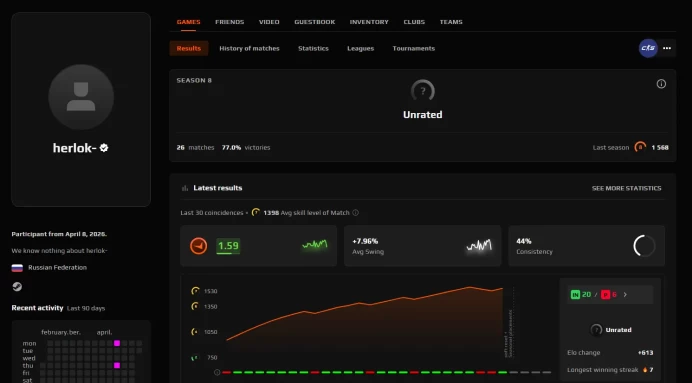Open the three-dot more options menu
Screen dimensions: 692x383
pos(667,48)
